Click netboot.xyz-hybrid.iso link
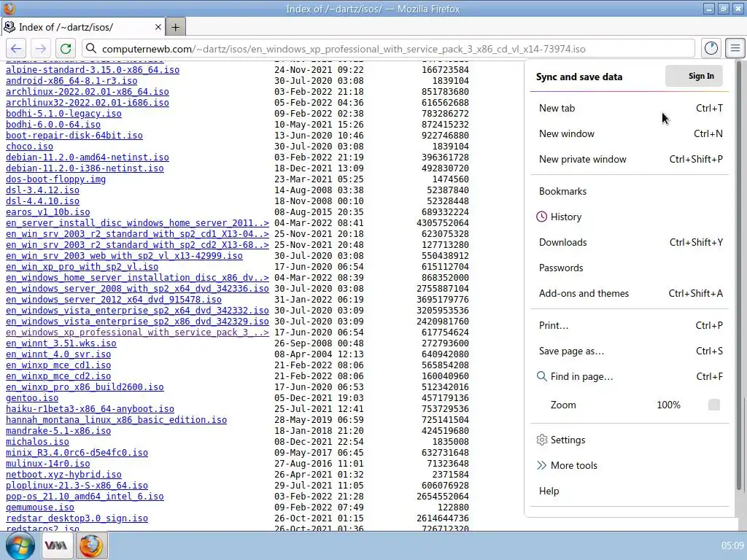 tap(63, 475)
